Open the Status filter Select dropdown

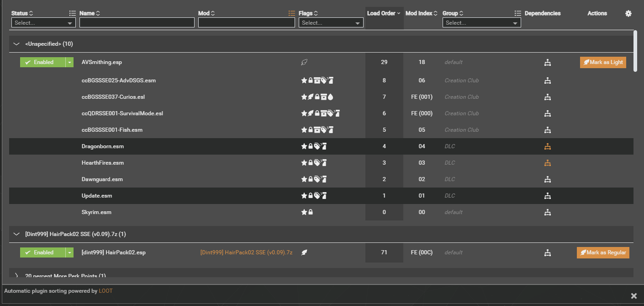click(43, 22)
